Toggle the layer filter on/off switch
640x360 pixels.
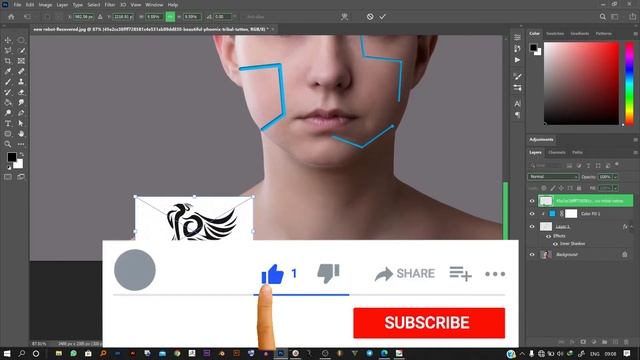(617, 165)
